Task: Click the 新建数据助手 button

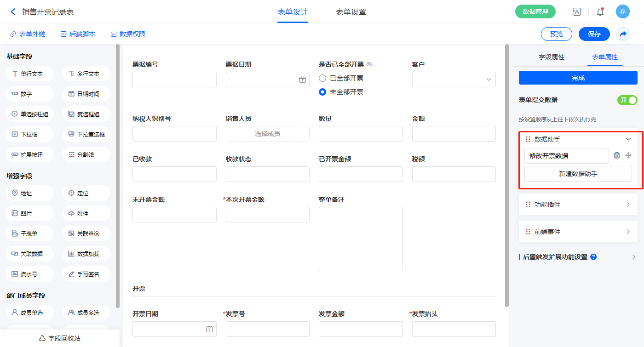Action: 578,174
